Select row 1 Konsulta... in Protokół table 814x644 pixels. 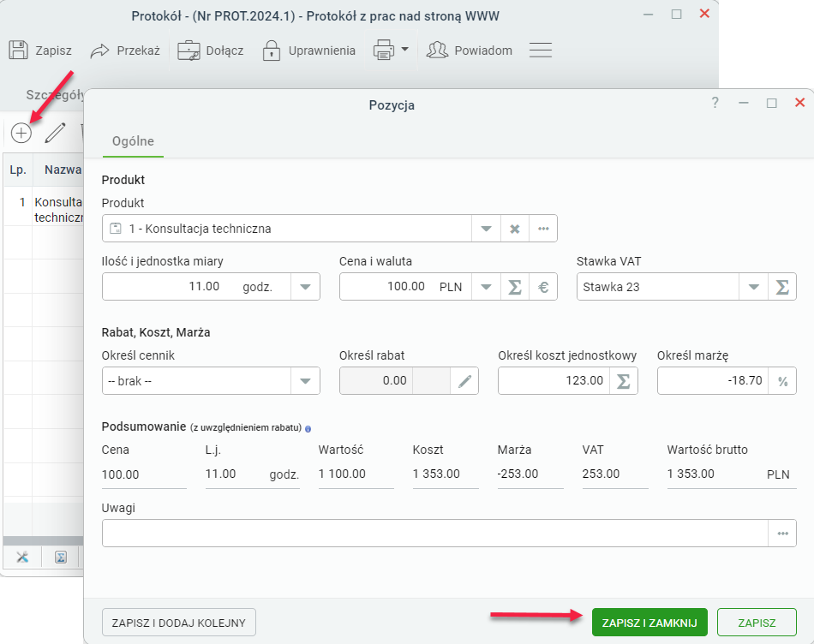[x=44, y=209]
